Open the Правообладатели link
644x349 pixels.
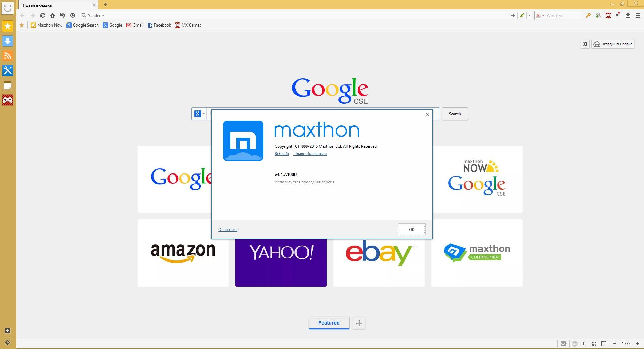310,154
